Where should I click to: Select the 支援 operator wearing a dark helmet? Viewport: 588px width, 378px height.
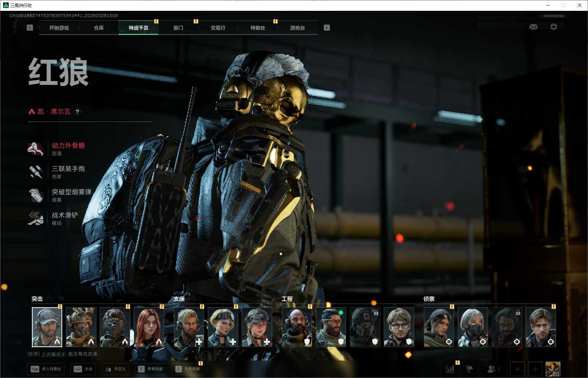click(x=257, y=327)
